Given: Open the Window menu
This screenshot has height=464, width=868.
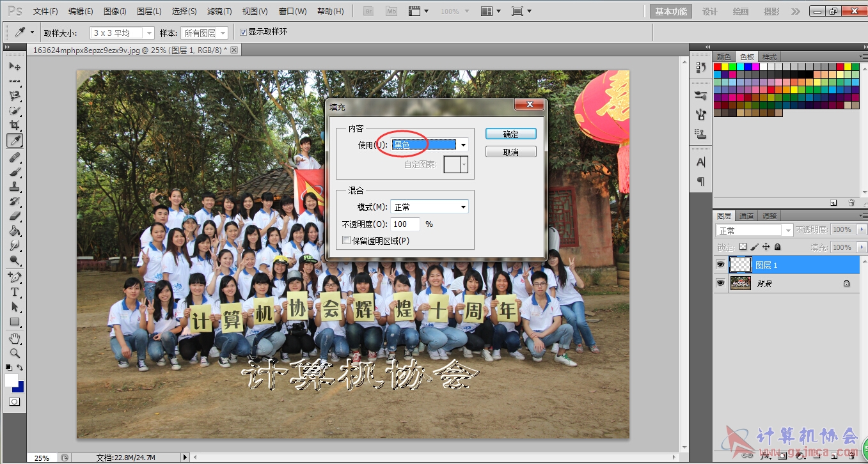Looking at the screenshot, I should [x=292, y=12].
